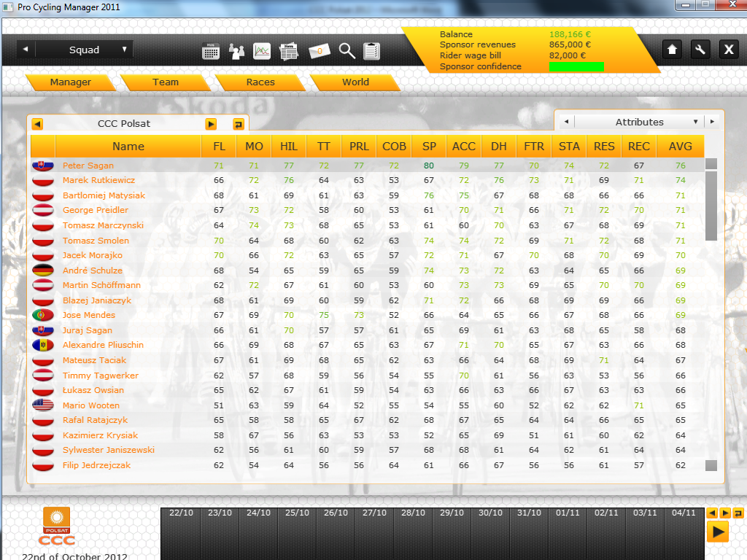Screen dimensions: 747x560
Task: Select previous view left of Attributes
Action: (x=566, y=122)
